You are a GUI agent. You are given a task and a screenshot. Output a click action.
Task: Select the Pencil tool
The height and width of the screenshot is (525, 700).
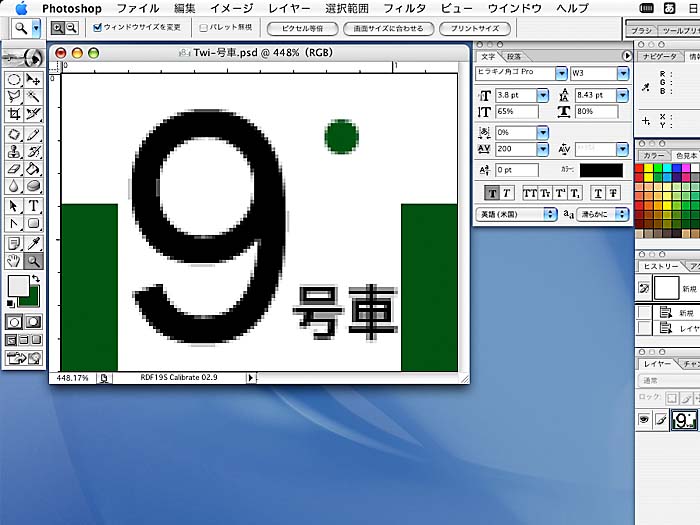point(33,134)
